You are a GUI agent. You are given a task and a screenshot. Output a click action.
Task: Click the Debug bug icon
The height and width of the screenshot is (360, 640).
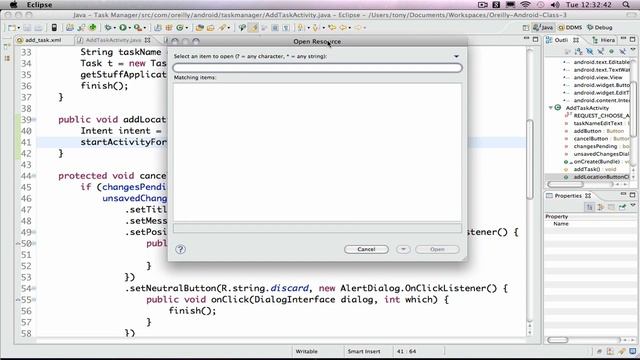tap(107, 28)
